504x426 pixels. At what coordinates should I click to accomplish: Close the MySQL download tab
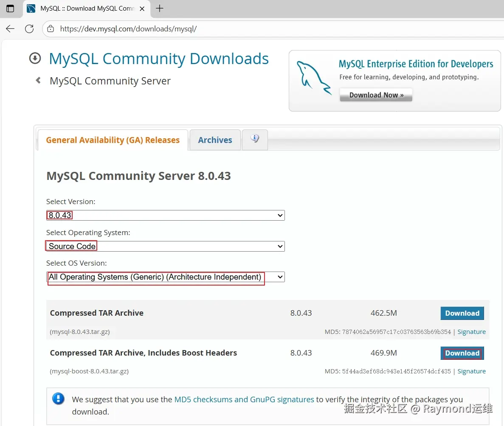click(x=142, y=8)
